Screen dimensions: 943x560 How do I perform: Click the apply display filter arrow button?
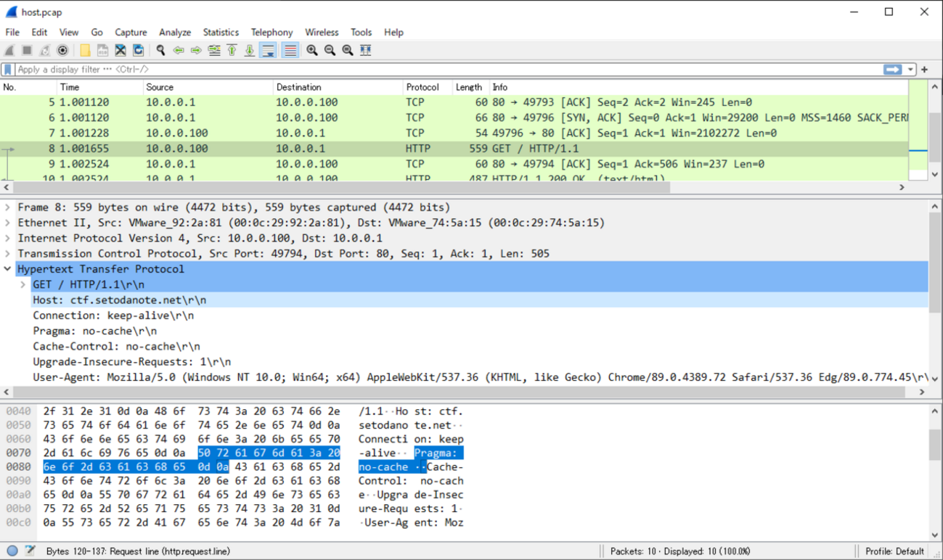892,70
